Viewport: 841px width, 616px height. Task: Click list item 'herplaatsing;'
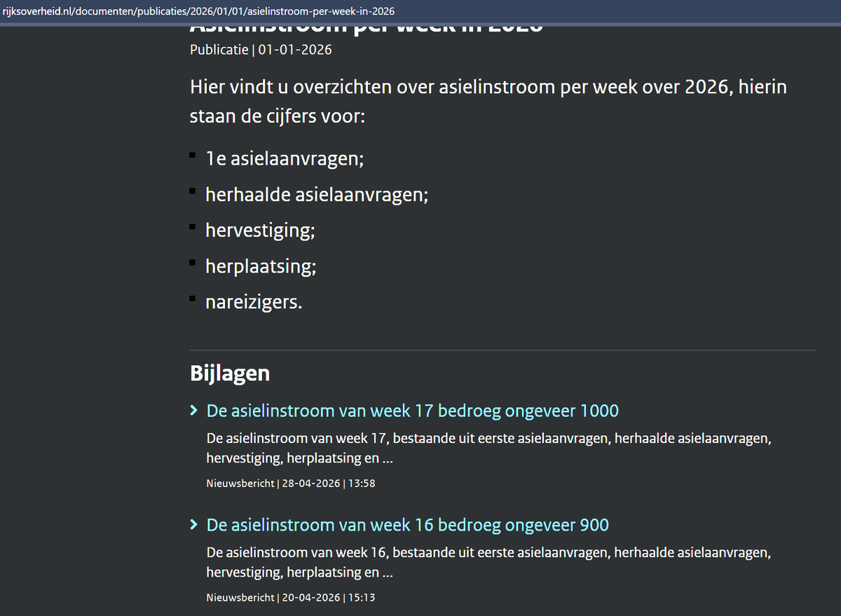click(261, 266)
